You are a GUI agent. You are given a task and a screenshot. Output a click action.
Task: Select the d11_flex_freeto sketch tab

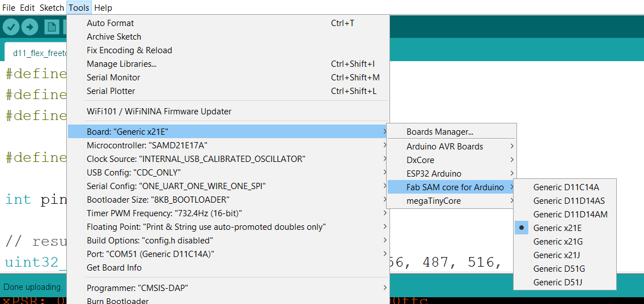pyautogui.click(x=36, y=53)
